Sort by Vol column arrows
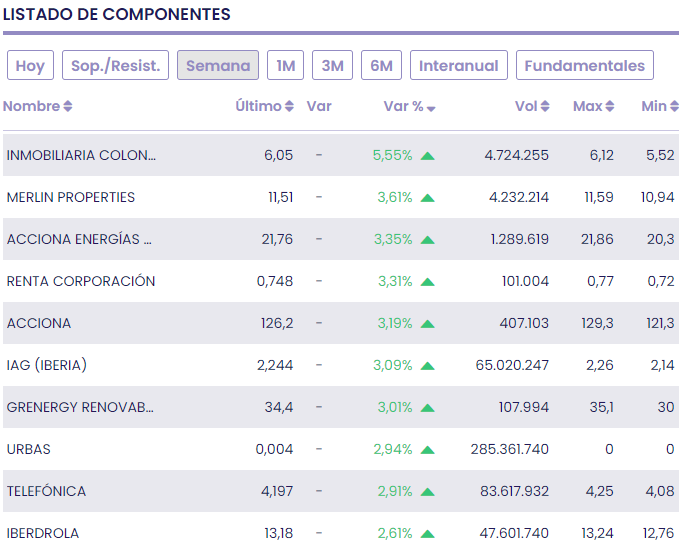 click(x=545, y=107)
